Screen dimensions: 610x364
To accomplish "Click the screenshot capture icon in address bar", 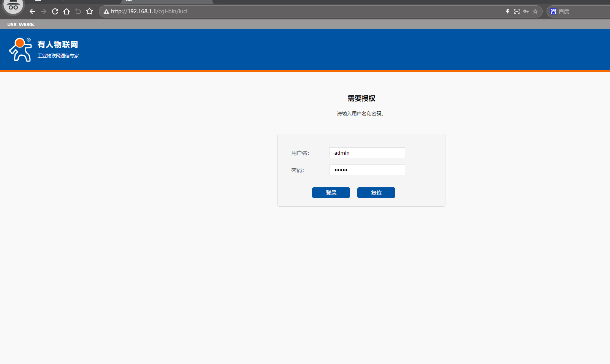I will point(517,11).
